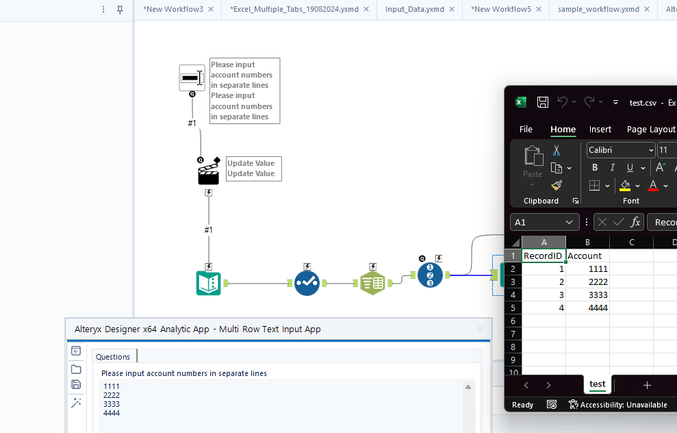Customize Quick Access Toolbar dropdown

[616, 102]
